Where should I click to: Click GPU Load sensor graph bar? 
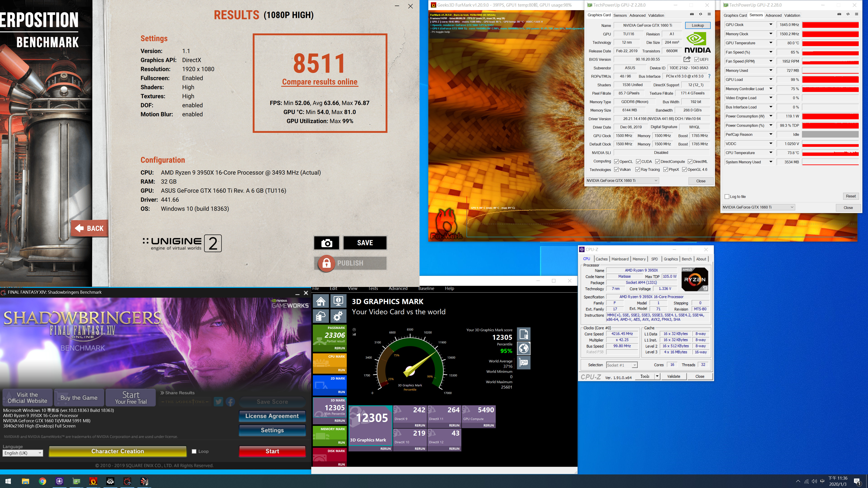pos(830,80)
